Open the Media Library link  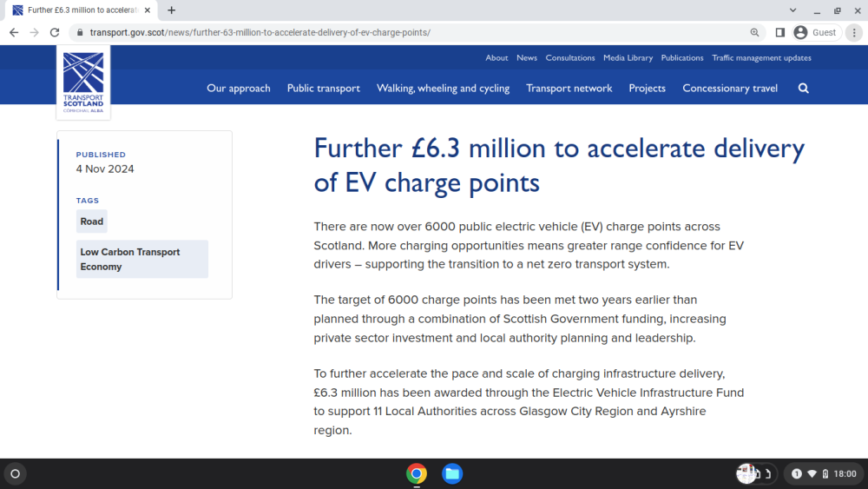coord(628,57)
